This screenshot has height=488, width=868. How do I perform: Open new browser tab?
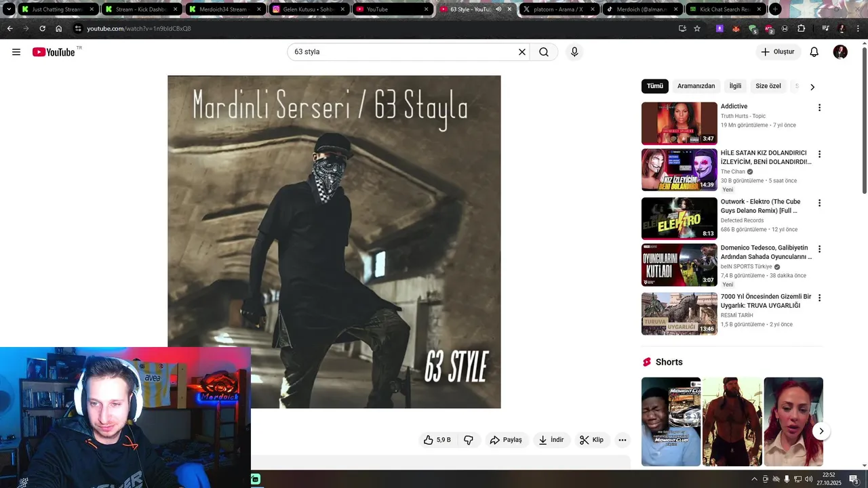(775, 9)
